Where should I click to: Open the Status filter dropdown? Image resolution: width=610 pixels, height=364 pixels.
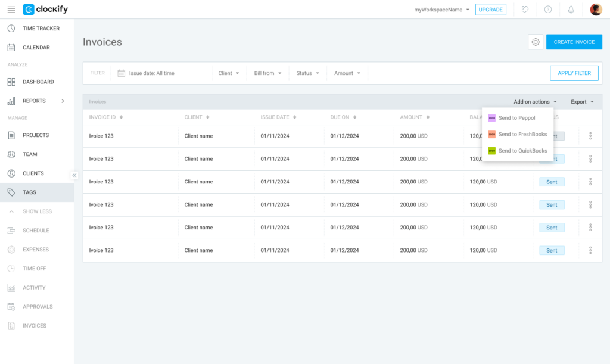coord(308,73)
